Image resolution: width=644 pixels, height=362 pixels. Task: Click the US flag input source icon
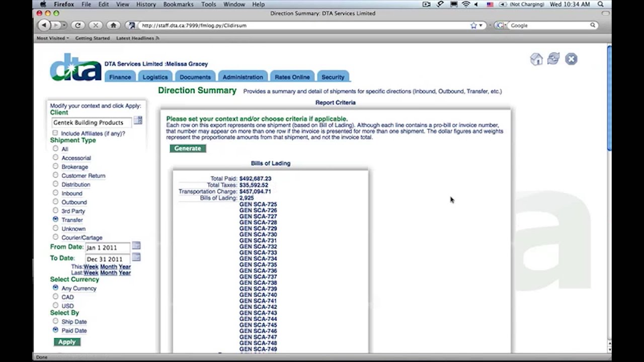(490, 4)
